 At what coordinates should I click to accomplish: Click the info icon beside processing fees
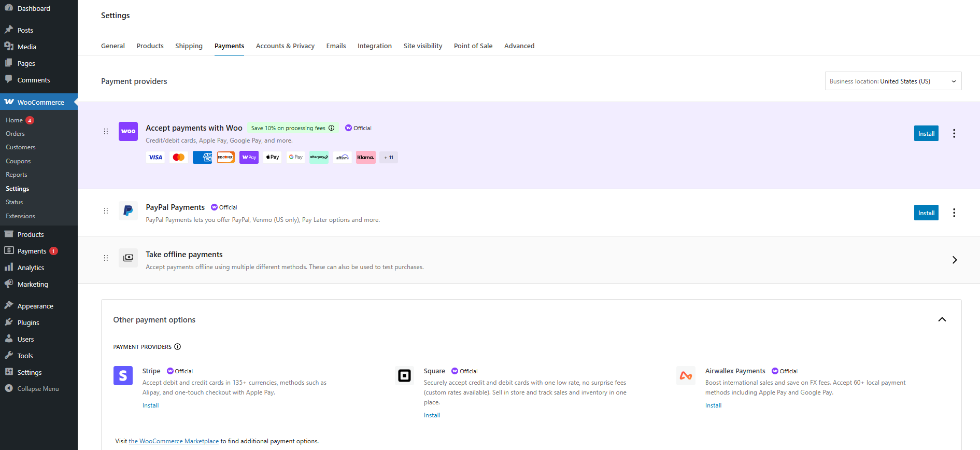tap(332, 128)
